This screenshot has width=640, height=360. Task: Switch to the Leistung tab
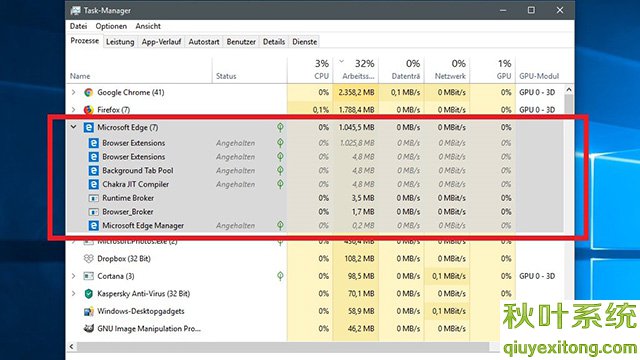pos(120,42)
